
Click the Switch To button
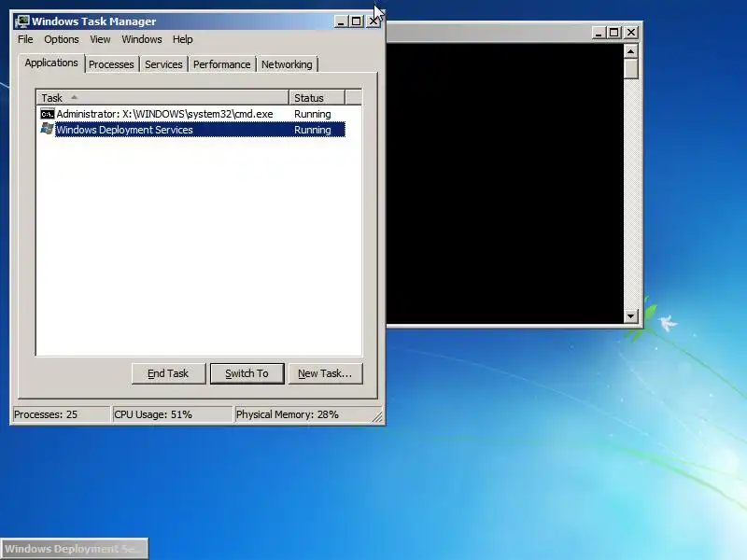click(x=247, y=374)
